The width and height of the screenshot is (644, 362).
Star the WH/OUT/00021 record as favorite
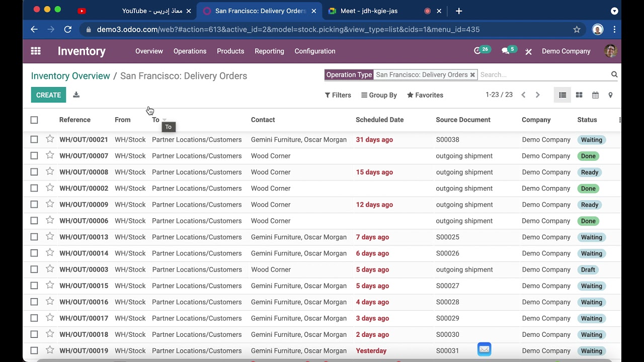click(x=50, y=139)
